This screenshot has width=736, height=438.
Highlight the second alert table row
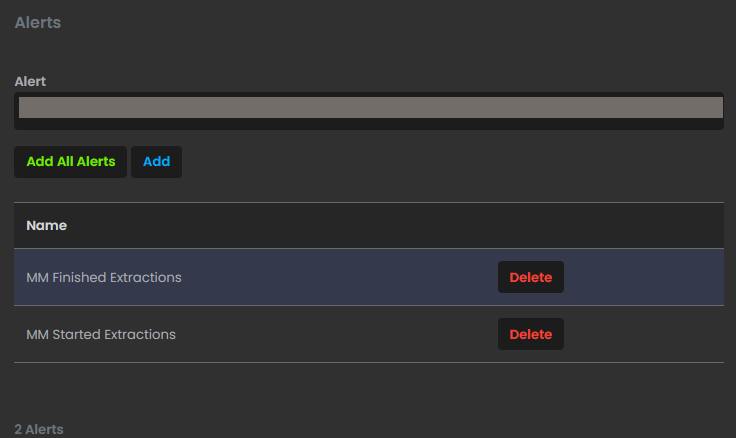(300, 334)
